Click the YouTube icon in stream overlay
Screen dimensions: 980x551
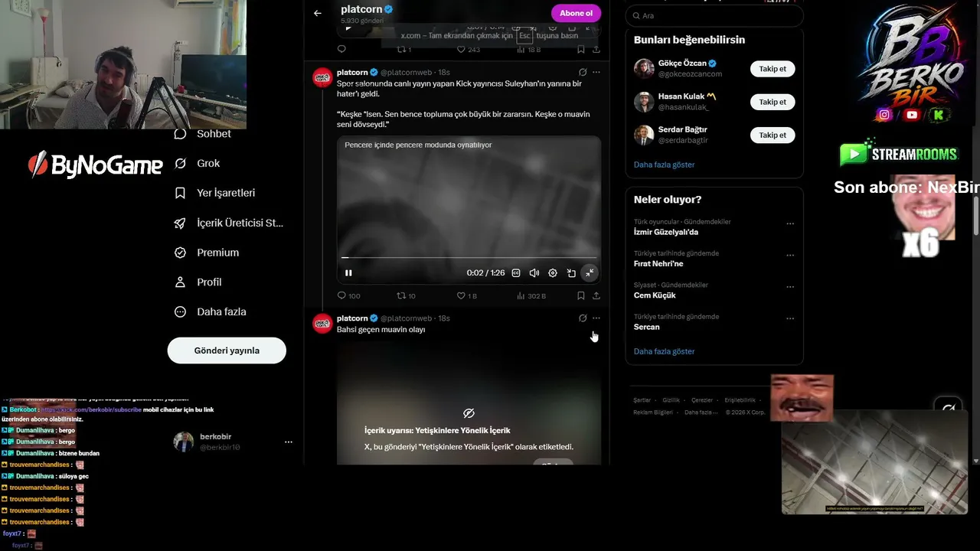coord(911,115)
